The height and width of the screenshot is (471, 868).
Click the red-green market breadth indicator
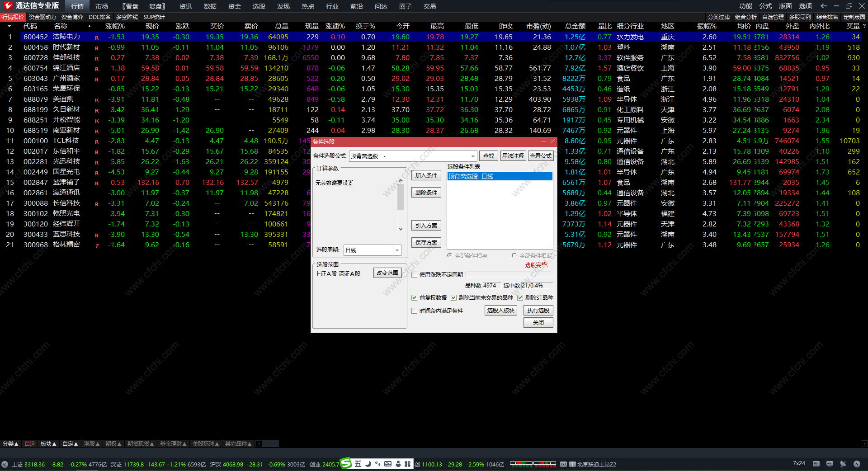(533, 464)
